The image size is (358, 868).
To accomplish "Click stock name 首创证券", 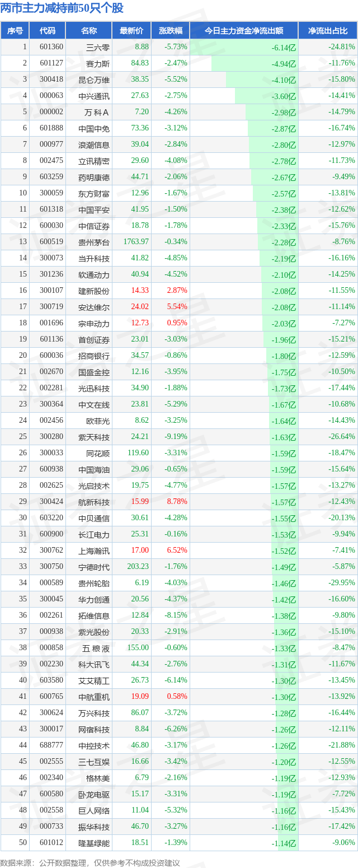I will (94, 339).
